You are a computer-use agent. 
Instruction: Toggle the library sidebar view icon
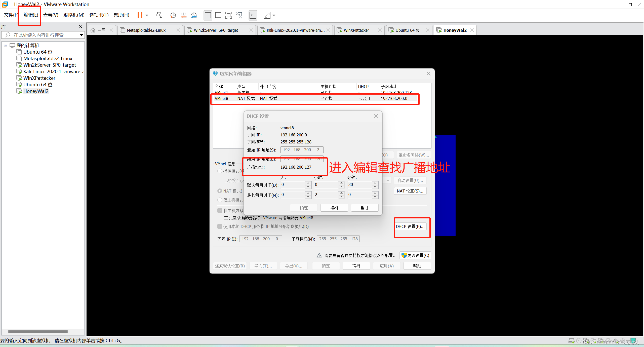[208, 15]
